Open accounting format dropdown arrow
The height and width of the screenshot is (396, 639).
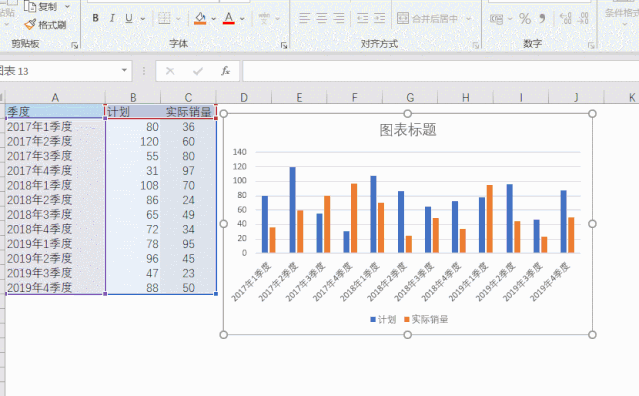510,19
